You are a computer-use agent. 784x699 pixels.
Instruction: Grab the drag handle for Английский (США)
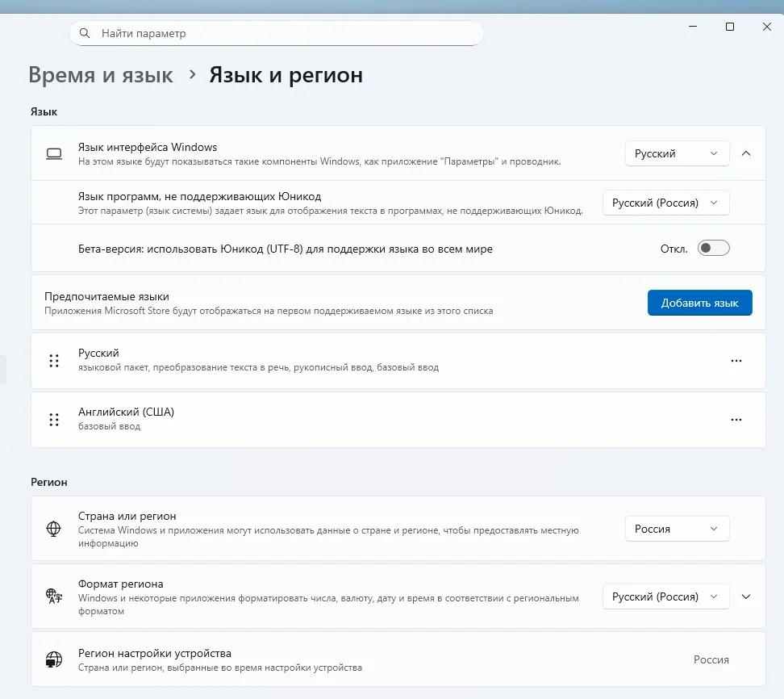[54, 420]
